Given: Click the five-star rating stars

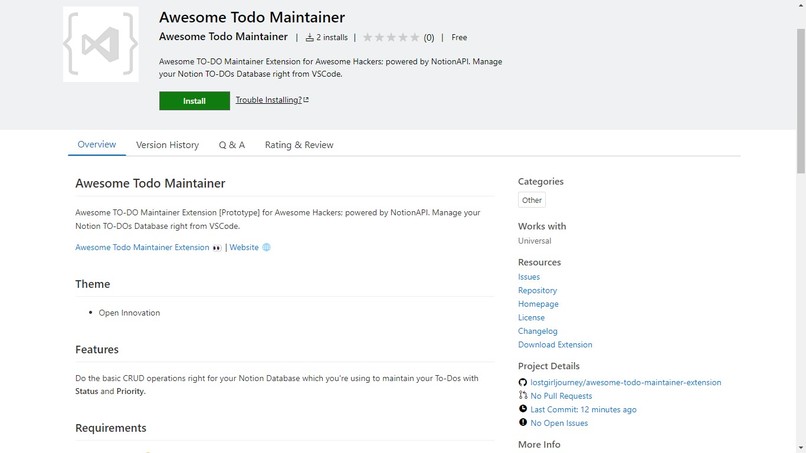Looking at the screenshot, I should point(391,37).
